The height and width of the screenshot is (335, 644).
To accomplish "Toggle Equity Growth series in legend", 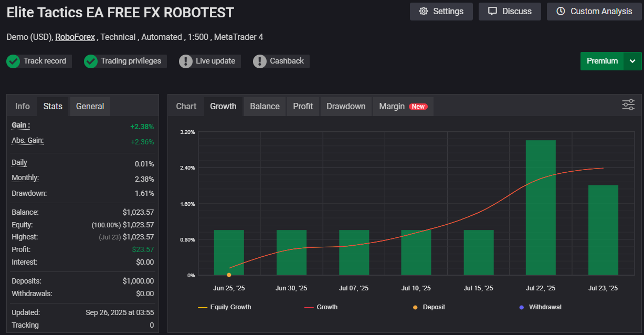I will 225,307.
